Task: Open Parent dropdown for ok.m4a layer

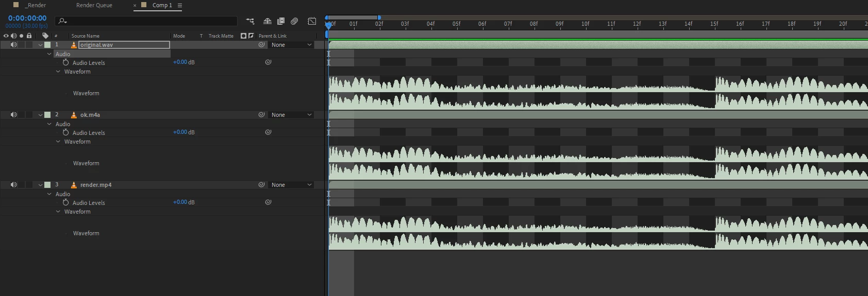Action: click(292, 115)
